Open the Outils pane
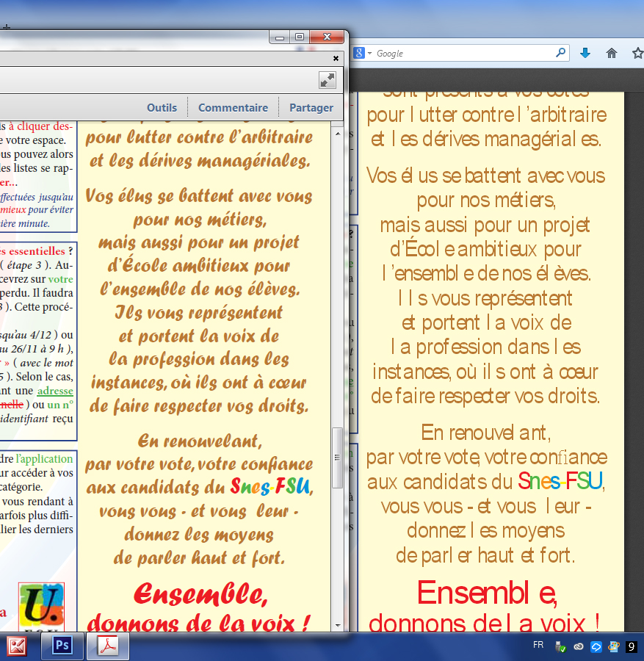The image size is (644, 661). pos(162,107)
